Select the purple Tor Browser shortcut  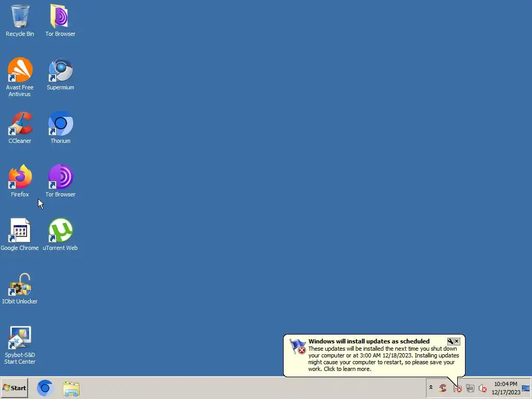click(60, 181)
